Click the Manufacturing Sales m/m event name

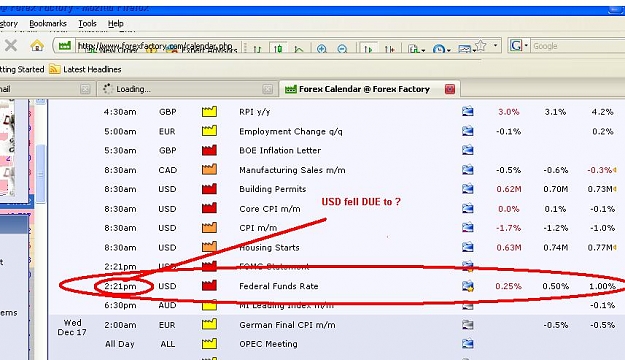coord(292,170)
